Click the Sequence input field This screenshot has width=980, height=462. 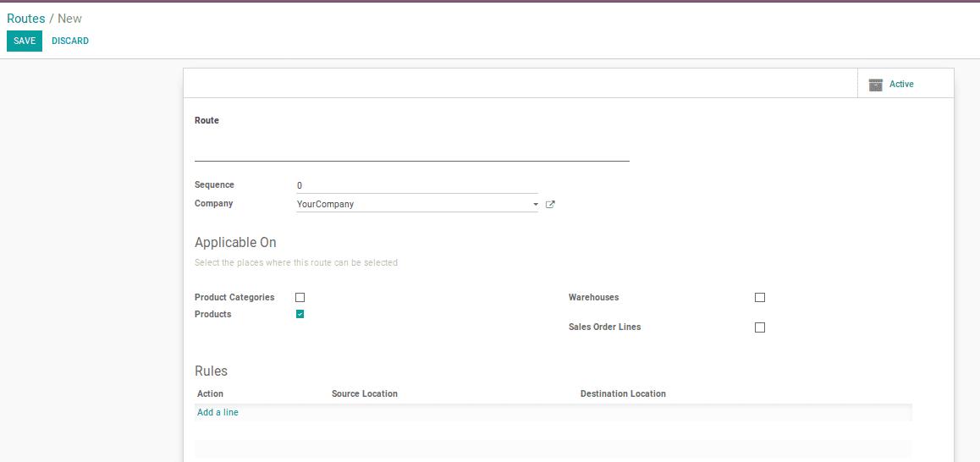[x=417, y=185]
